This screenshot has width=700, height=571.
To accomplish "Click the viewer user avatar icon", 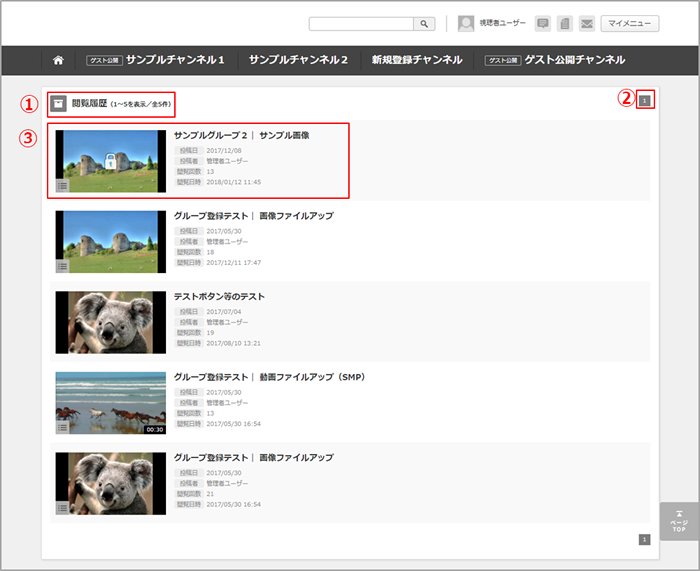I will tap(466, 24).
